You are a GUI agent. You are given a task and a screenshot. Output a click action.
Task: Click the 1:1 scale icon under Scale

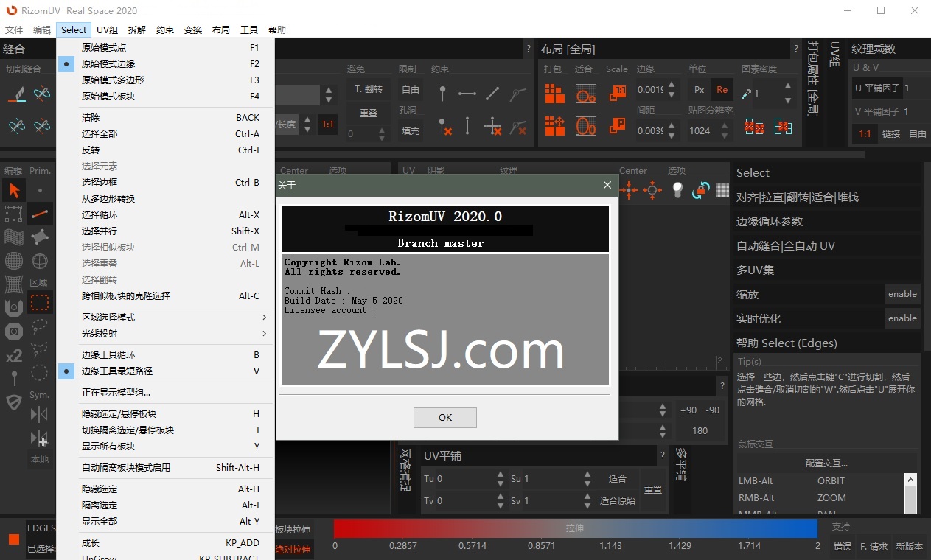[617, 94]
